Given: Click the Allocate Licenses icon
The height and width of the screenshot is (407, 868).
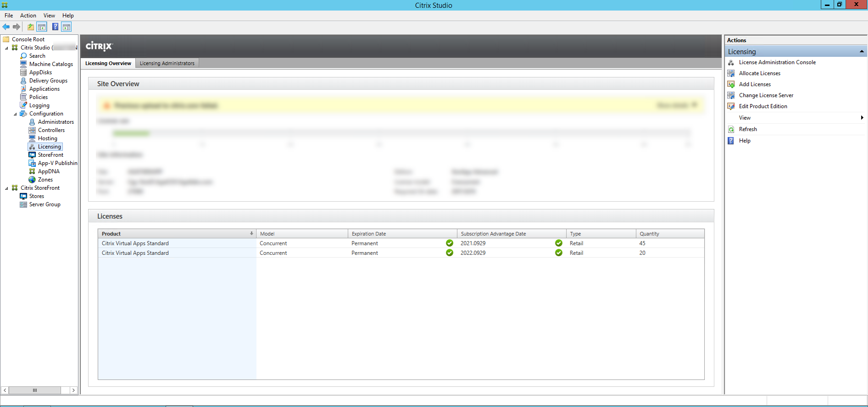Looking at the screenshot, I should tap(731, 73).
